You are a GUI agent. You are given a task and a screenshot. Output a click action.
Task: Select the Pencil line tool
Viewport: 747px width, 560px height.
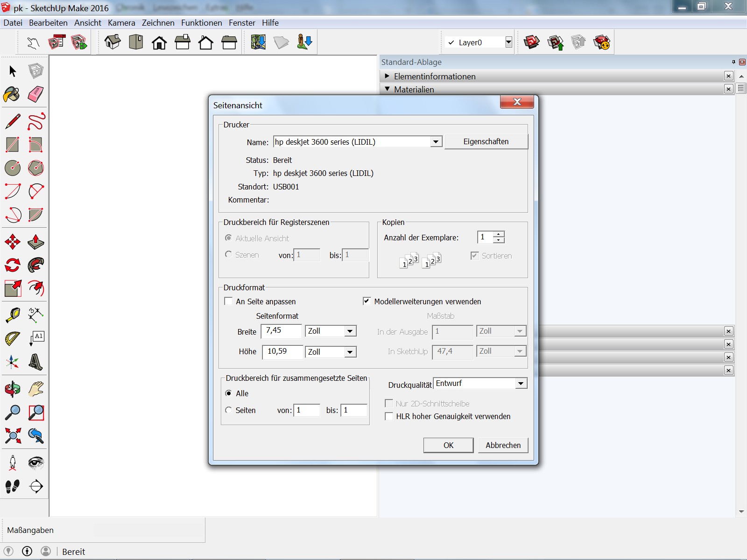click(x=13, y=121)
